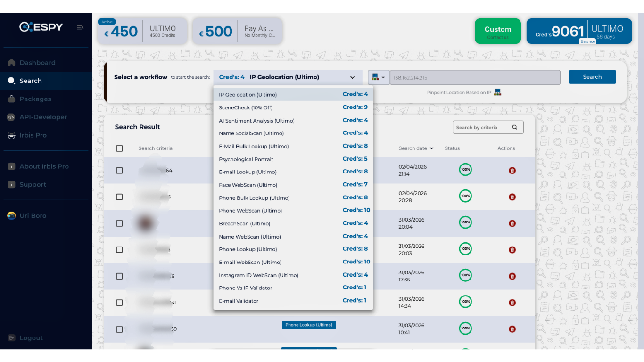Delete the result dated 31/03/2026 17:35
Screen dimensions: 644x362
[x=512, y=276]
